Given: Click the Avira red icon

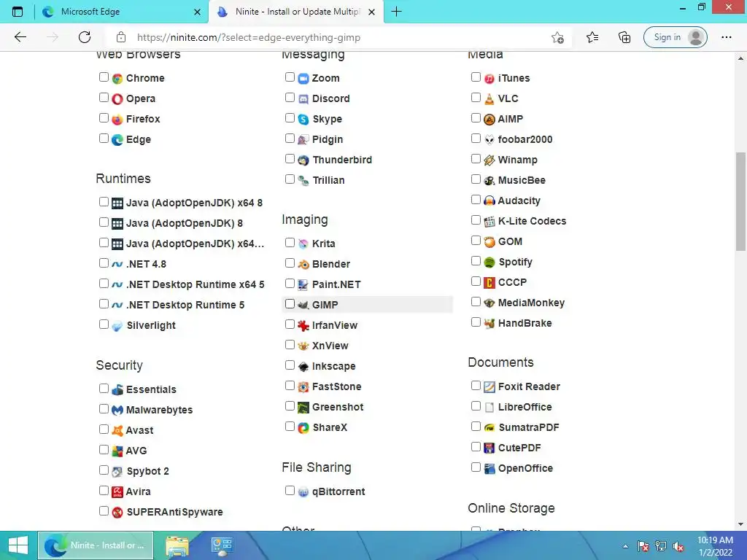Looking at the screenshot, I should coord(117,492).
